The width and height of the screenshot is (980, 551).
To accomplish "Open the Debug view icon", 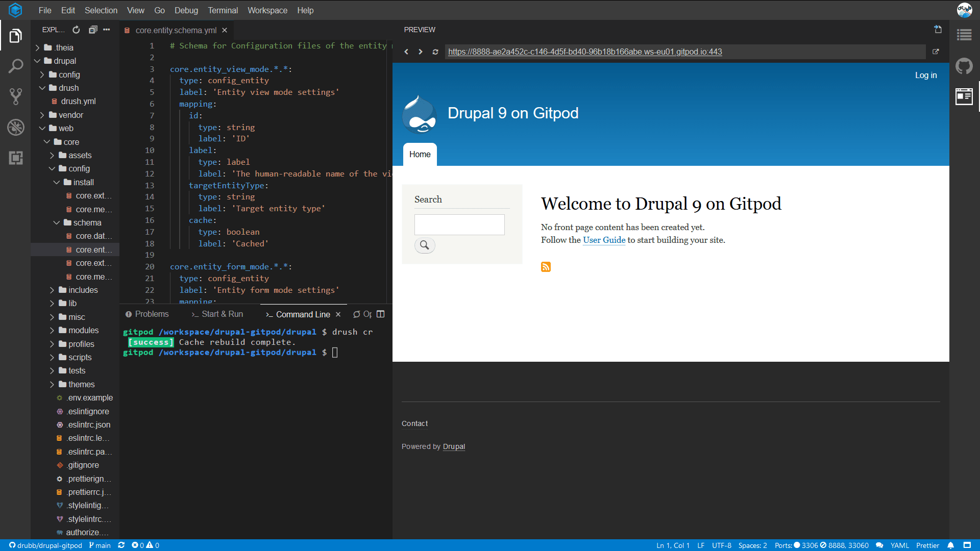I will click(15, 127).
